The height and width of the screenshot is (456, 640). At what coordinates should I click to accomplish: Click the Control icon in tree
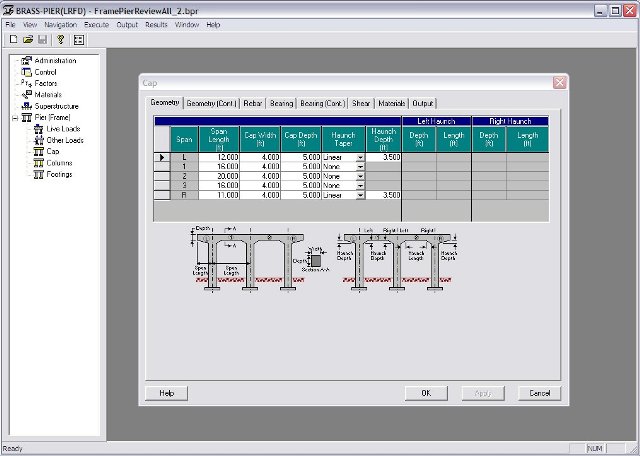pyautogui.click(x=27, y=72)
